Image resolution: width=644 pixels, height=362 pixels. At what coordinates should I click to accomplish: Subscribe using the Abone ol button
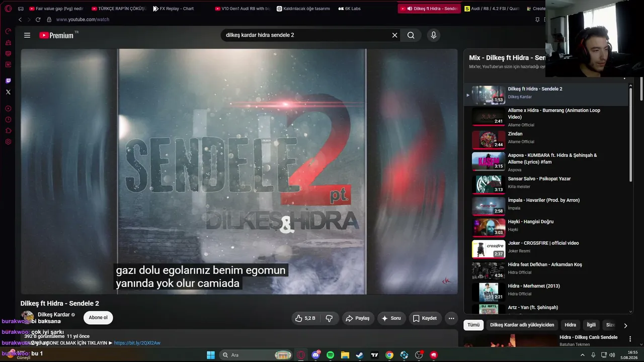(x=98, y=318)
